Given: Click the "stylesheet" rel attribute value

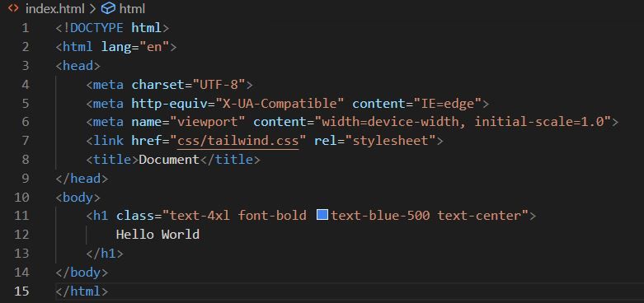Looking at the screenshot, I should pyautogui.click(x=391, y=141).
